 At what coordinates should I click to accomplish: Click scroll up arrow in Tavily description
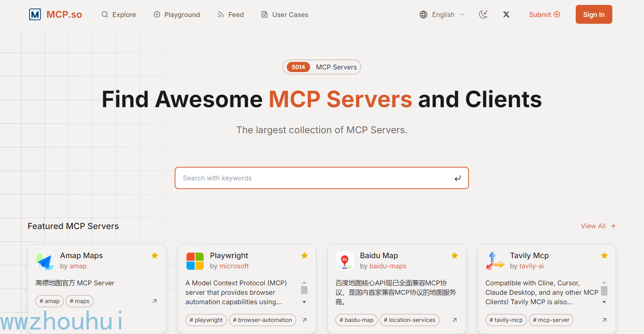coord(604,282)
